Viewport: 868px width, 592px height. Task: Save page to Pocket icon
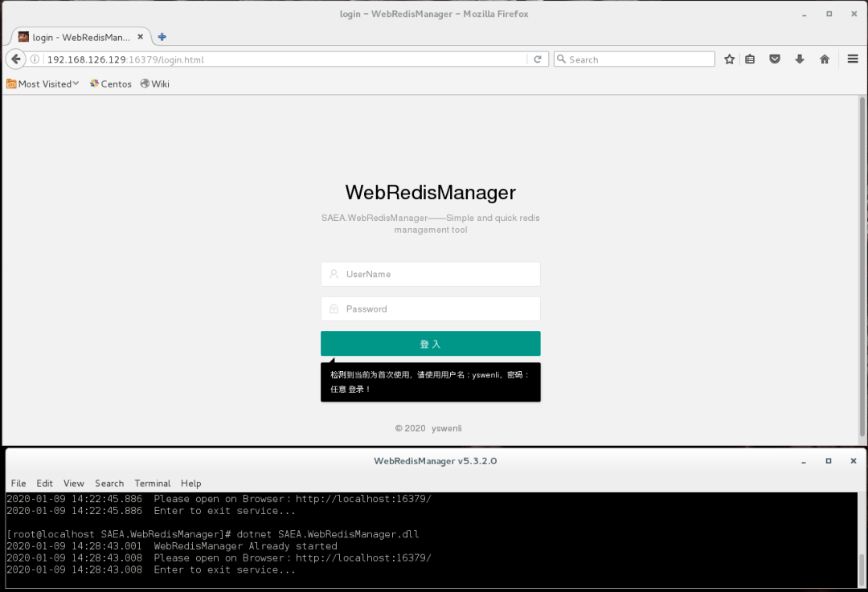point(774,59)
